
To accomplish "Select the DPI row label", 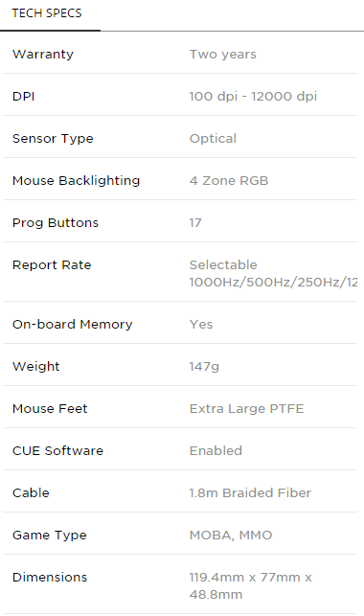I will click(24, 96).
